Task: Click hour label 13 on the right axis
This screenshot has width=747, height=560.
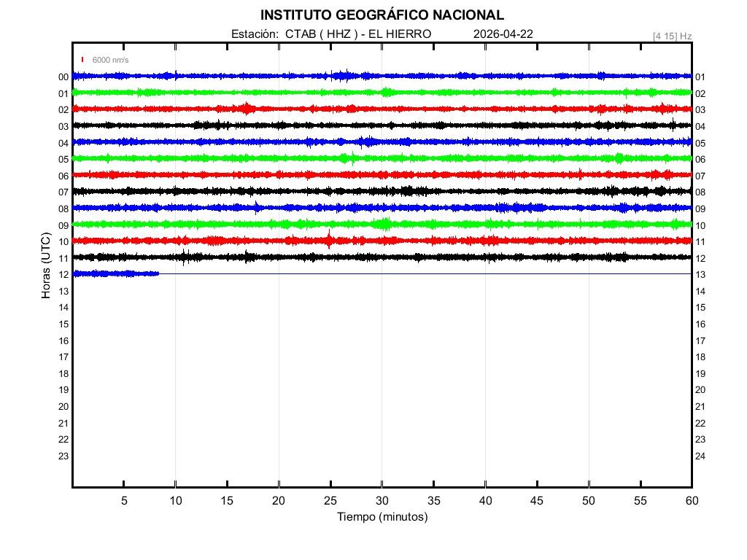Action: coord(700,275)
